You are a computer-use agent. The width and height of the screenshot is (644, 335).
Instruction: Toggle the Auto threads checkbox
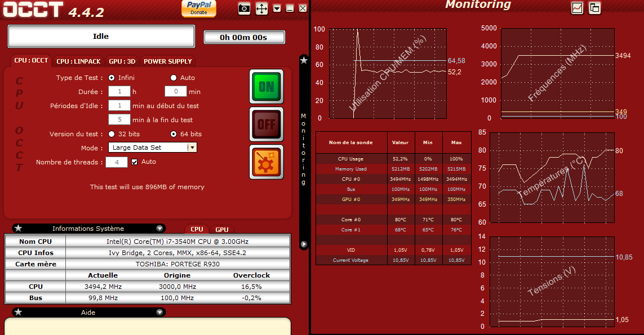point(134,162)
